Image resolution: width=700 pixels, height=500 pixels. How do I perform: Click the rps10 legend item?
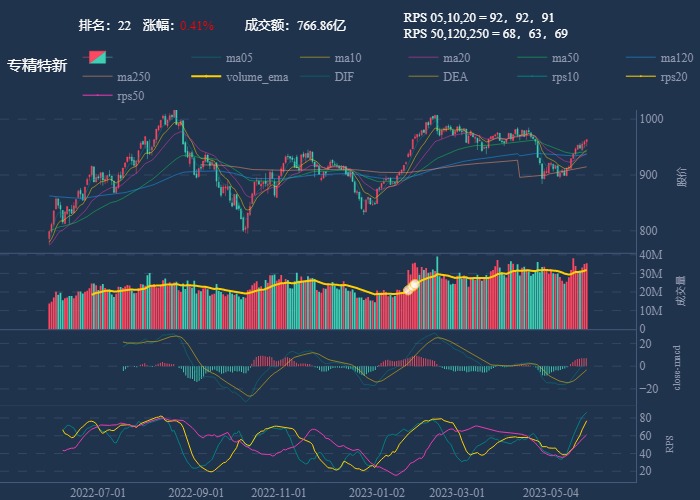point(564,77)
